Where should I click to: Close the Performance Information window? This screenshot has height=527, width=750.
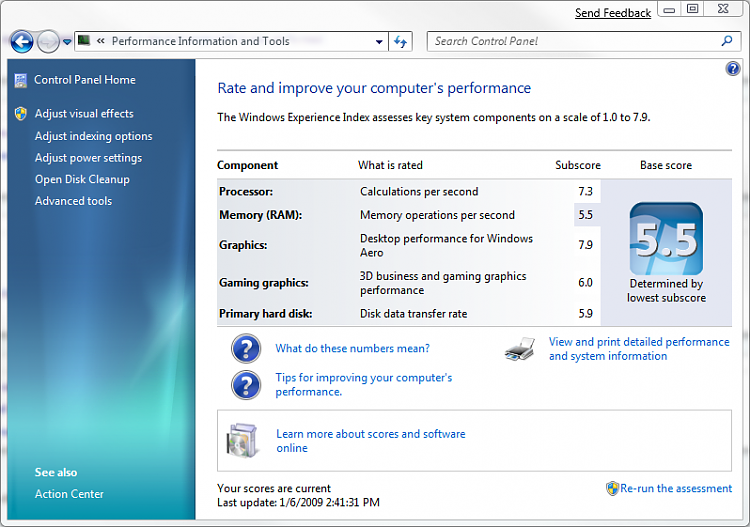click(724, 9)
